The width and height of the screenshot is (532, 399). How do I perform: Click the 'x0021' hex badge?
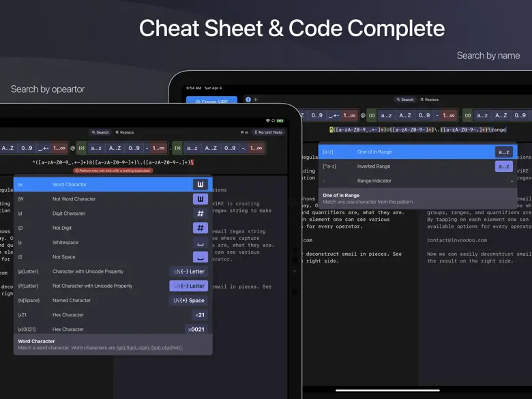[x=196, y=329]
